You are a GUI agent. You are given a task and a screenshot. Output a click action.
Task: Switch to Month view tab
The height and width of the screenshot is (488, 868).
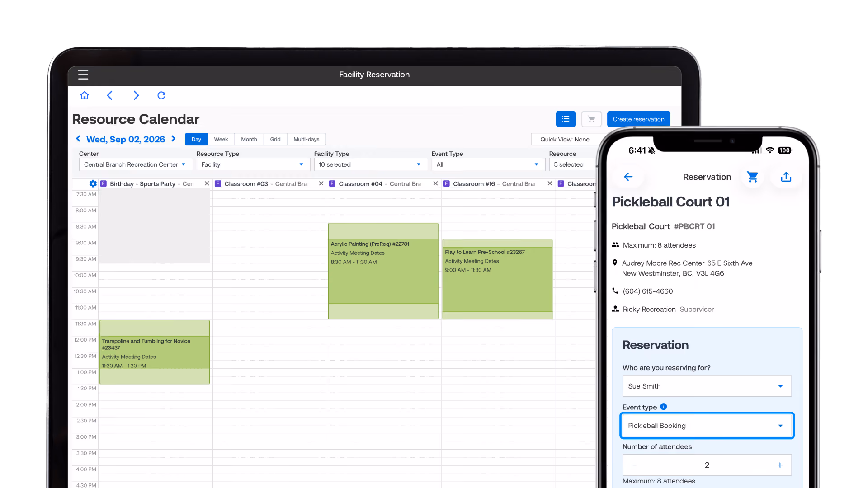point(249,139)
